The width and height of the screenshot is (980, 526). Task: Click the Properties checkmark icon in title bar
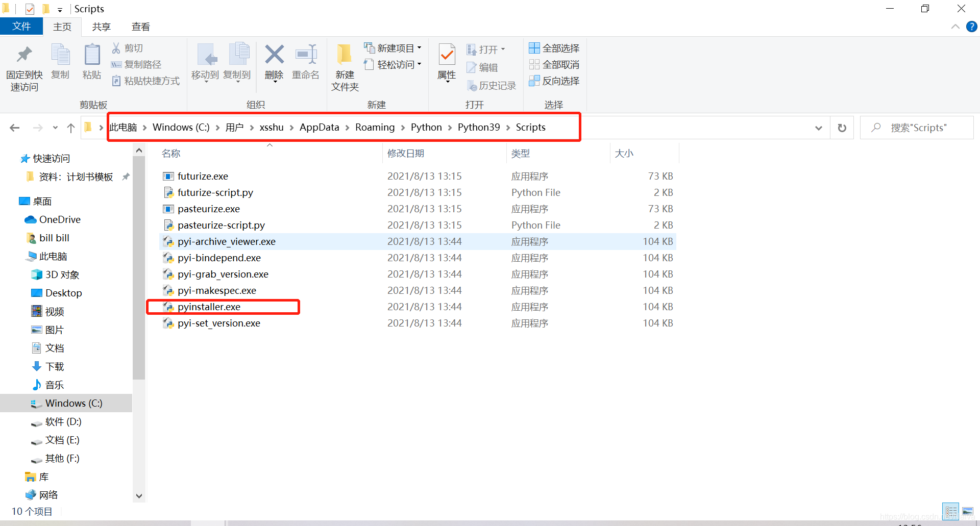30,9
